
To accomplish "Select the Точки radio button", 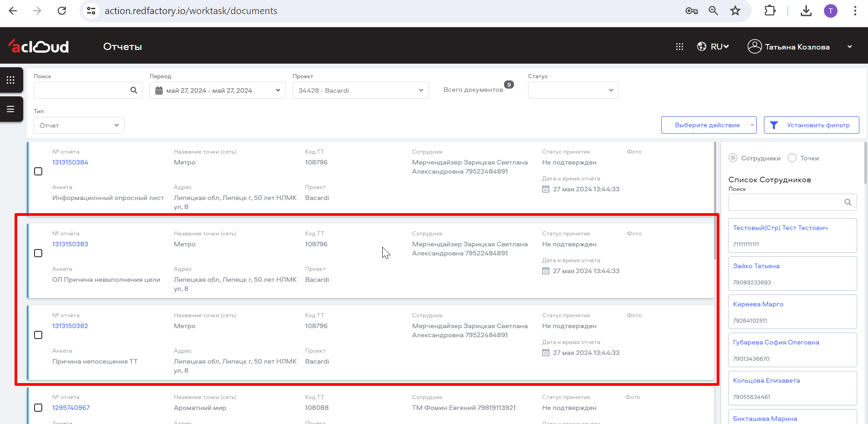I will pyautogui.click(x=792, y=158).
